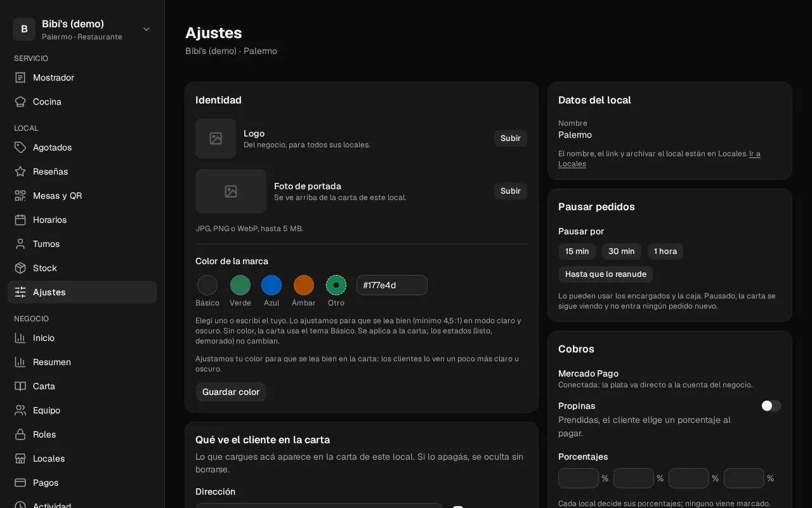This screenshot has width=812, height=508.
Task: Navigate to Roles
Action: coord(82,434)
